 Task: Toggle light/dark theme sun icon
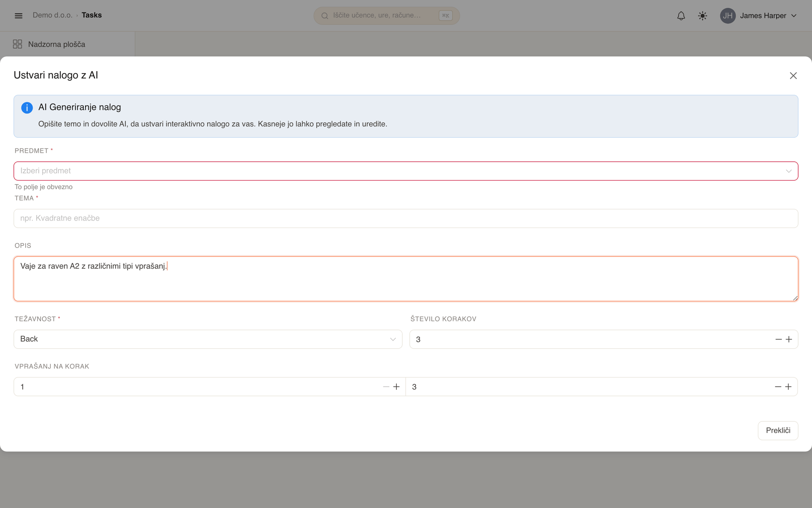click(702, 15)
